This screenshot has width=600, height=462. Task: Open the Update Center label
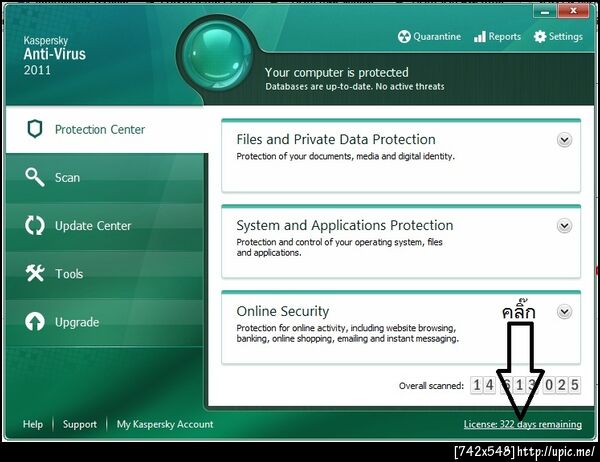(x=93, y=226)
